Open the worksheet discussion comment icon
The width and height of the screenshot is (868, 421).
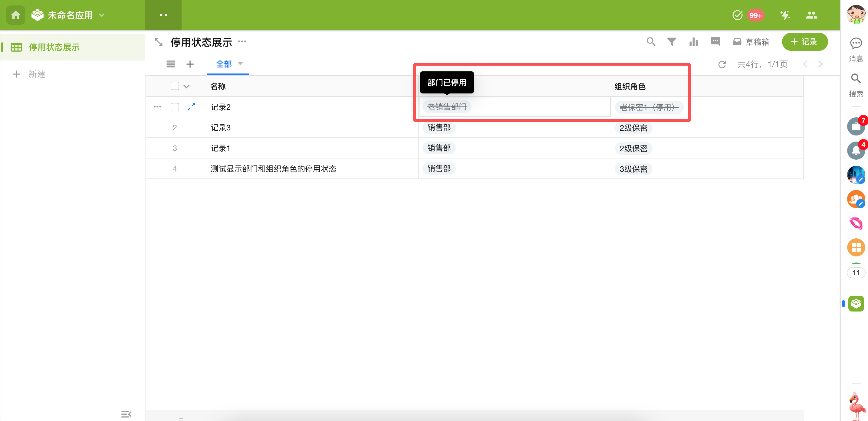pos(715,42)
